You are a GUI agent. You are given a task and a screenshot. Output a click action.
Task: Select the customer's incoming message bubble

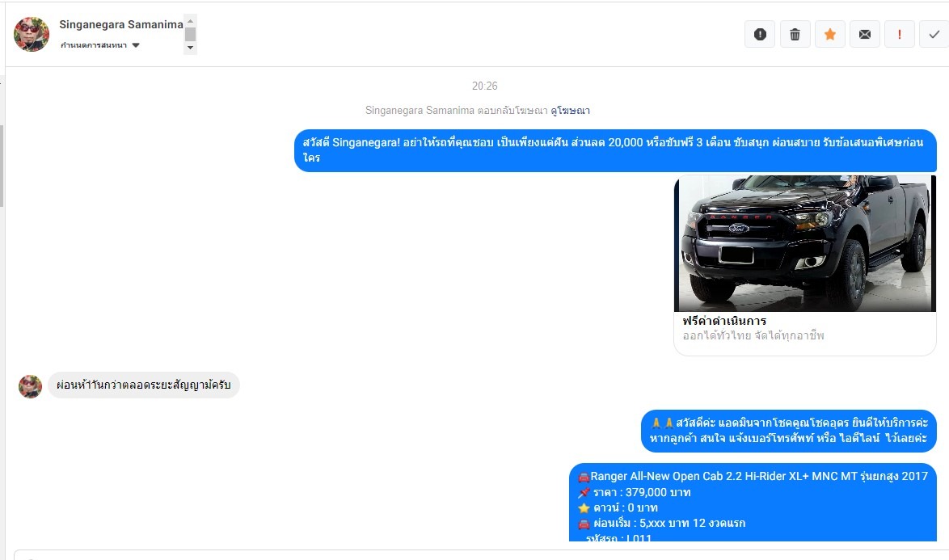143,385
